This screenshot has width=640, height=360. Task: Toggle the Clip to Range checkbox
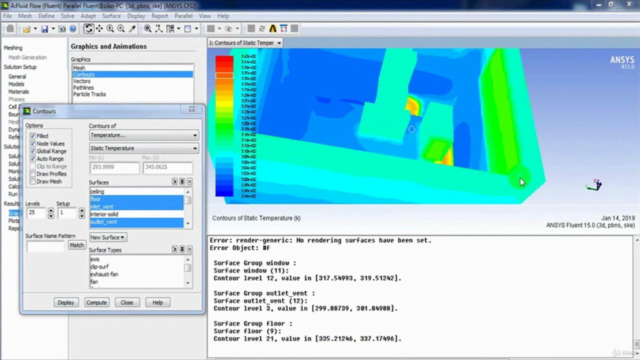point(33,167)
